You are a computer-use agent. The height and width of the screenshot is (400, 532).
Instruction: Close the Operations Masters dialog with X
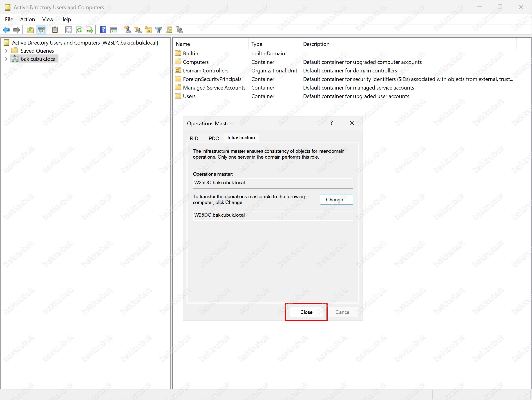click(352, 123)
